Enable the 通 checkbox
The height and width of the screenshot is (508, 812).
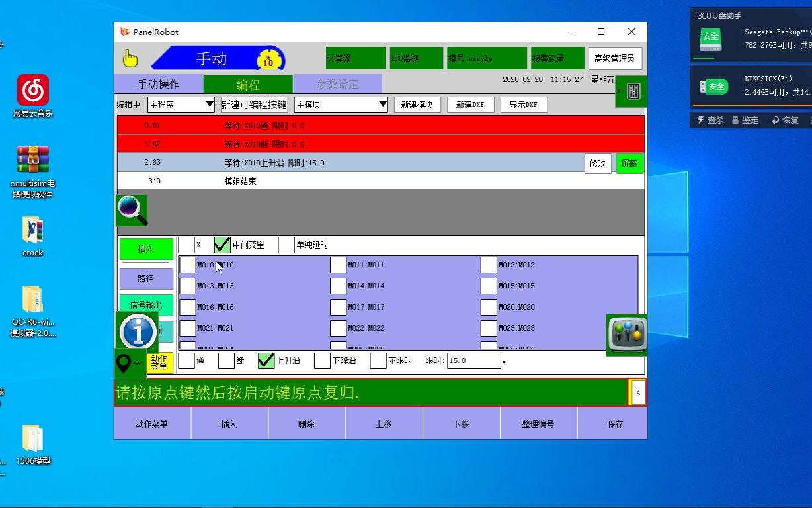186,360
